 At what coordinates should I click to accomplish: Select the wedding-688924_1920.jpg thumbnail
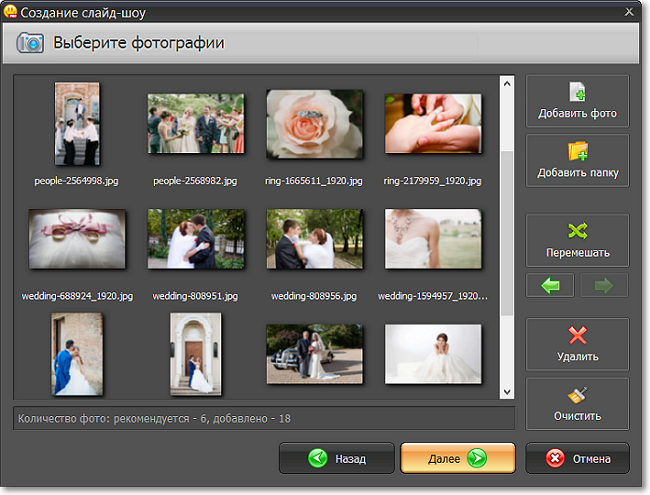point(77,239)
